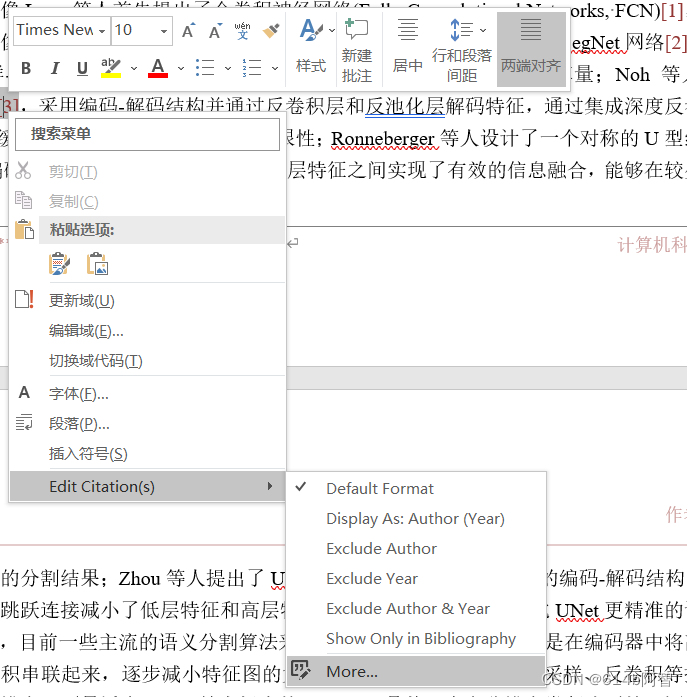This screenshot has height=697, width=687.
Task: Choose Show Only in Bibliography
Action: pyautogui.click(x=416, y=639)
